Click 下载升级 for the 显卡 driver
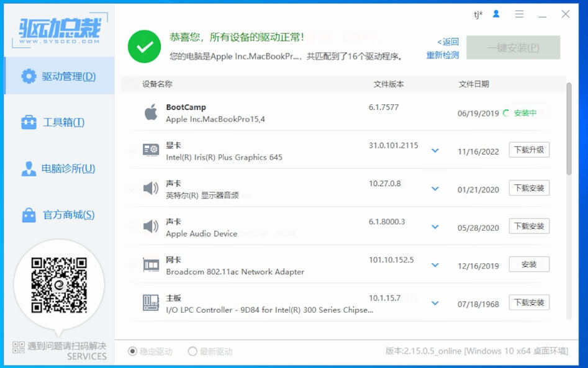 [x=529, y=150]
